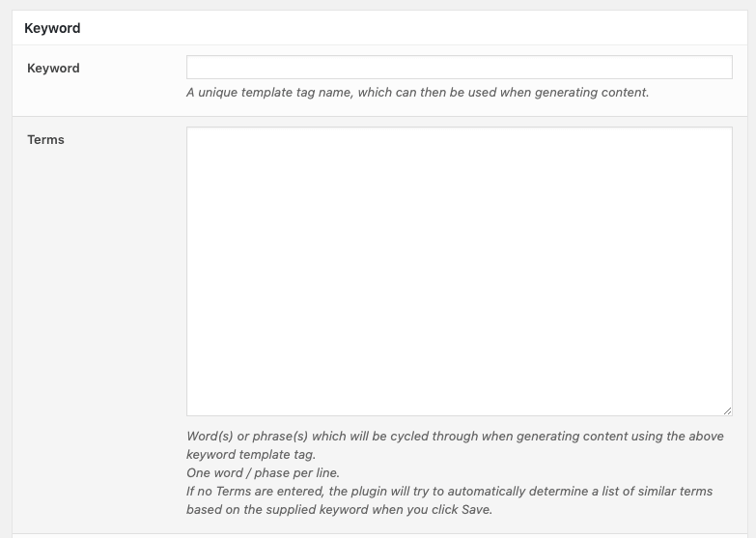The image size is (756, 538).
Task: Click the word 'unique' in Keyword description
Action: [220, 93]
